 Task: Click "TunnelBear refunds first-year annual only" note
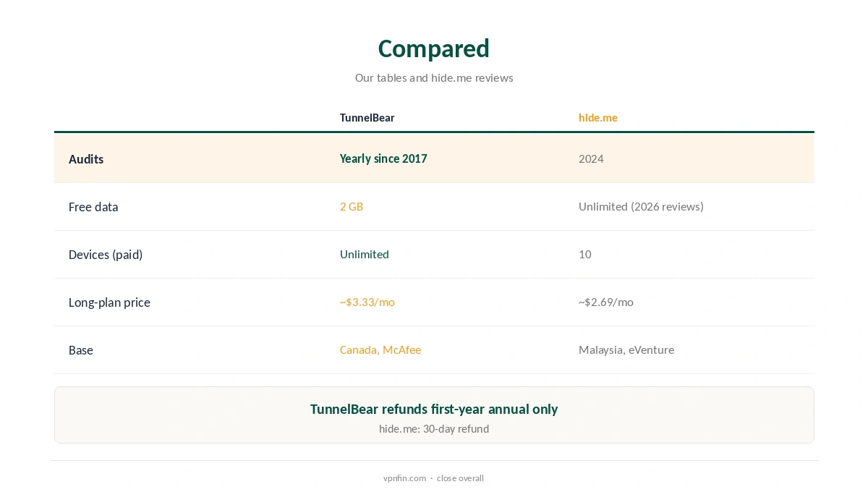tap(434, 409)
